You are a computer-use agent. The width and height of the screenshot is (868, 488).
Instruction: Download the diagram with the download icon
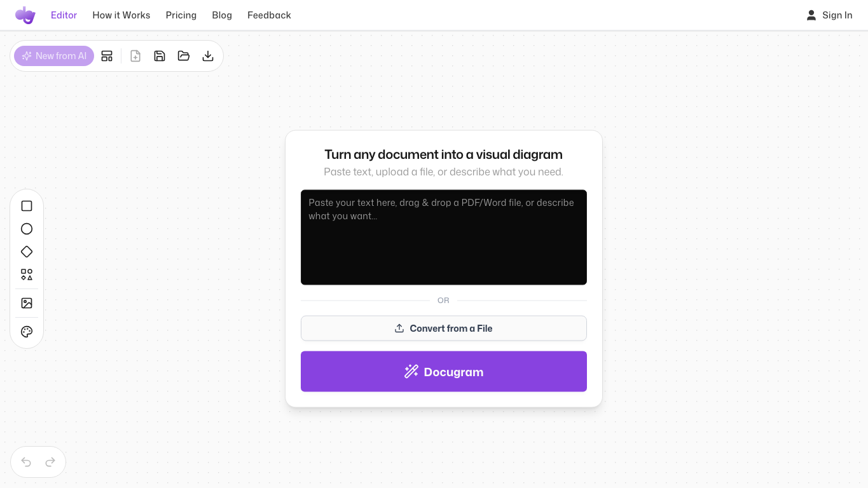[208, 56]
